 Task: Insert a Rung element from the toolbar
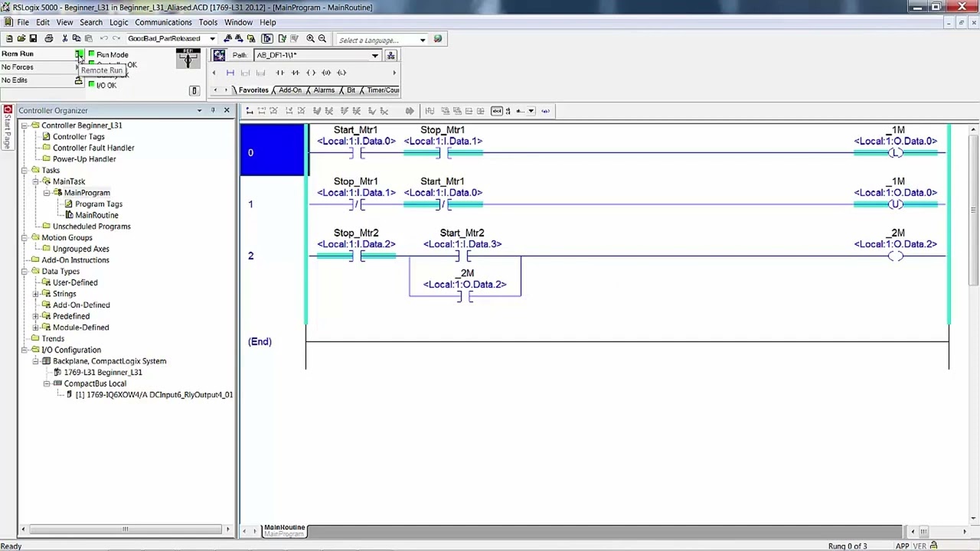(x=230, y=73)
